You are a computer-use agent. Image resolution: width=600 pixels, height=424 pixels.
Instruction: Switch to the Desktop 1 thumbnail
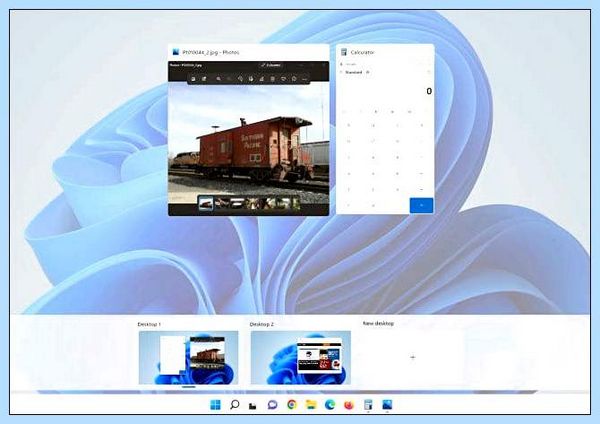(188, 357)
